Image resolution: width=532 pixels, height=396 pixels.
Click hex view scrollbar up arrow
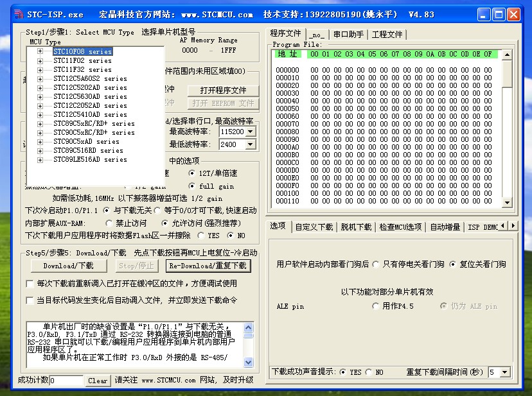pyautogui.click(x=507, y=55)
